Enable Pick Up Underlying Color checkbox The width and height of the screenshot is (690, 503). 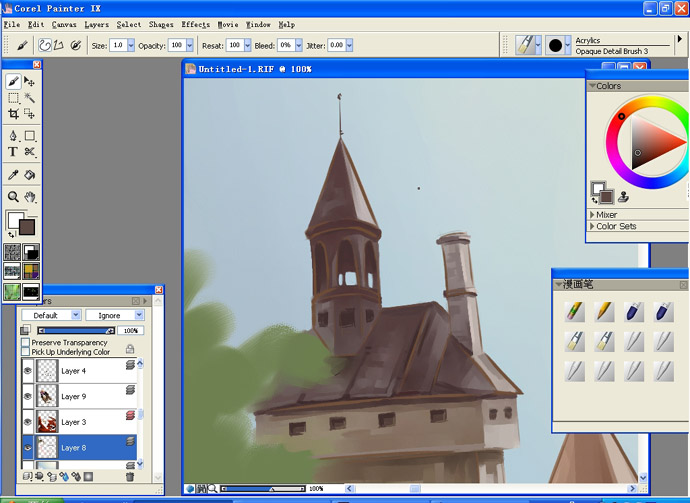click(26, 352)
